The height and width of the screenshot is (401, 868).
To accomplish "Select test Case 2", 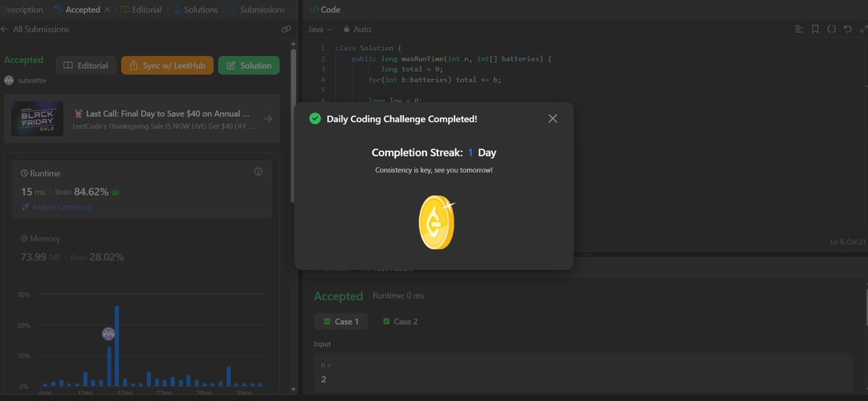I will click(x=400, y=321).
